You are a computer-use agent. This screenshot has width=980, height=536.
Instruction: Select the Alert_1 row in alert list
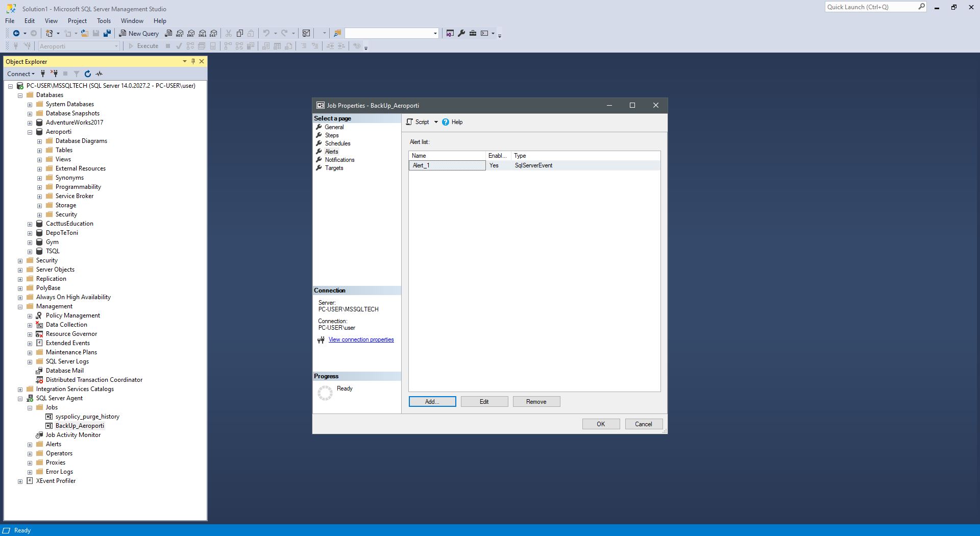point(534,165)
